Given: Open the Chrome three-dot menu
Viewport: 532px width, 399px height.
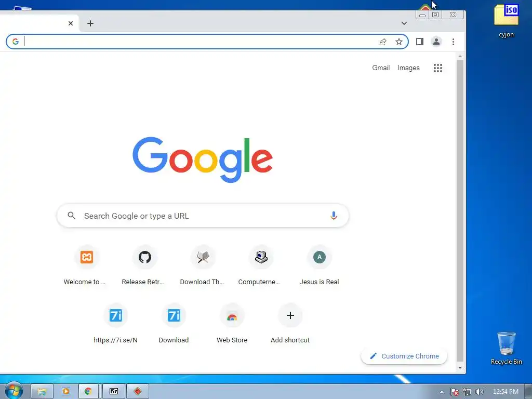Looking at the screenshot, I should pos(453,42).
